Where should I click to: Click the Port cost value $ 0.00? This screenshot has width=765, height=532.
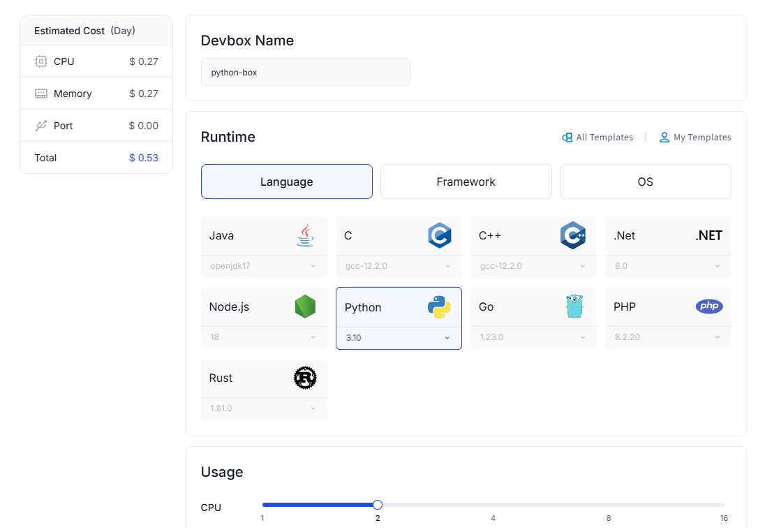(x=144, y=126)
